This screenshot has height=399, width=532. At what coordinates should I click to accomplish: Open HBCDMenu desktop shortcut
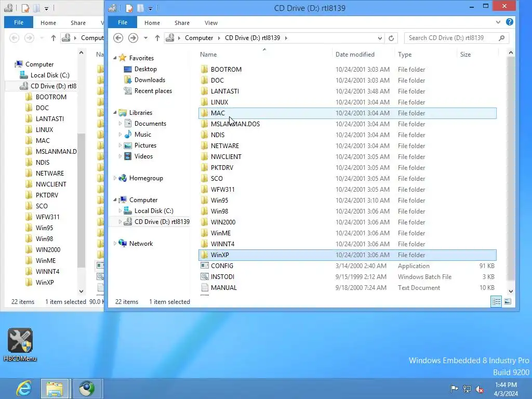(20, 345)
